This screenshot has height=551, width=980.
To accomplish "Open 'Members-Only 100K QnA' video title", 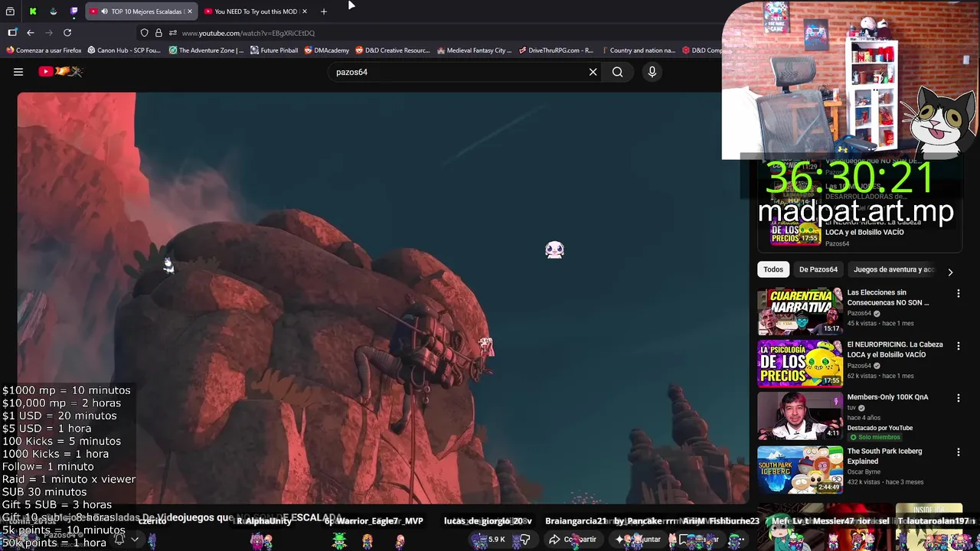I will (x=888, y=397).
